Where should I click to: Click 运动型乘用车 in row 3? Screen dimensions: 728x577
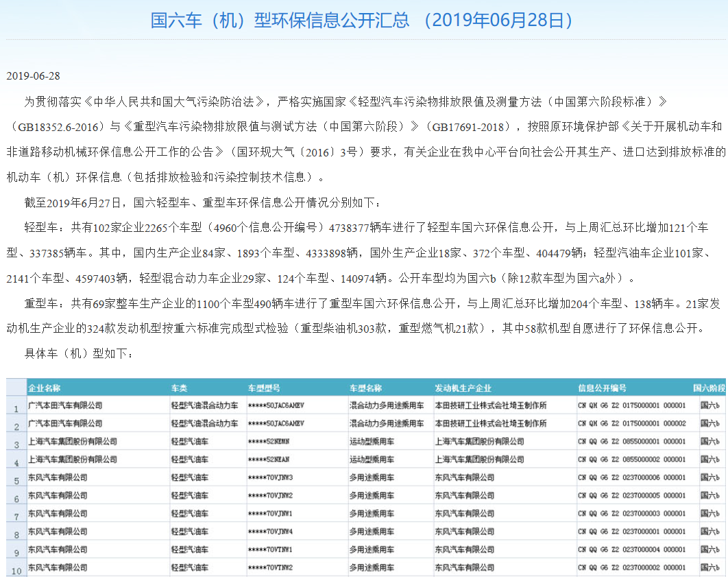click(x=372, y=441)
